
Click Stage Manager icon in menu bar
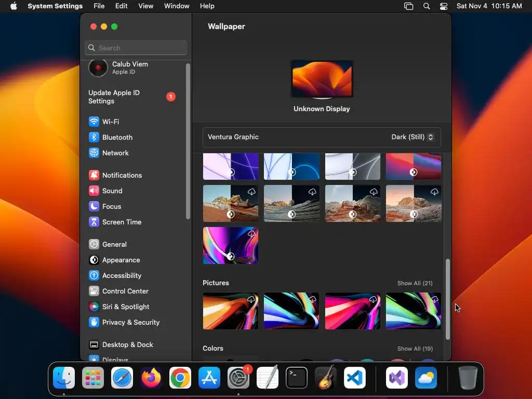(x=408, y=6)
